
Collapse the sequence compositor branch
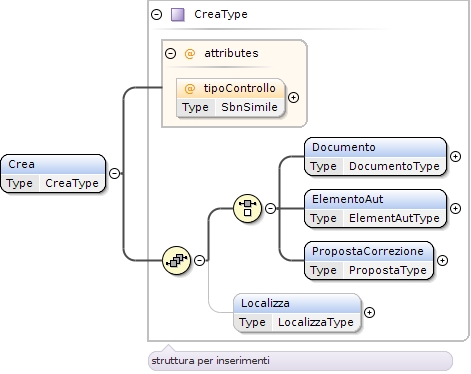click(199, 260)
